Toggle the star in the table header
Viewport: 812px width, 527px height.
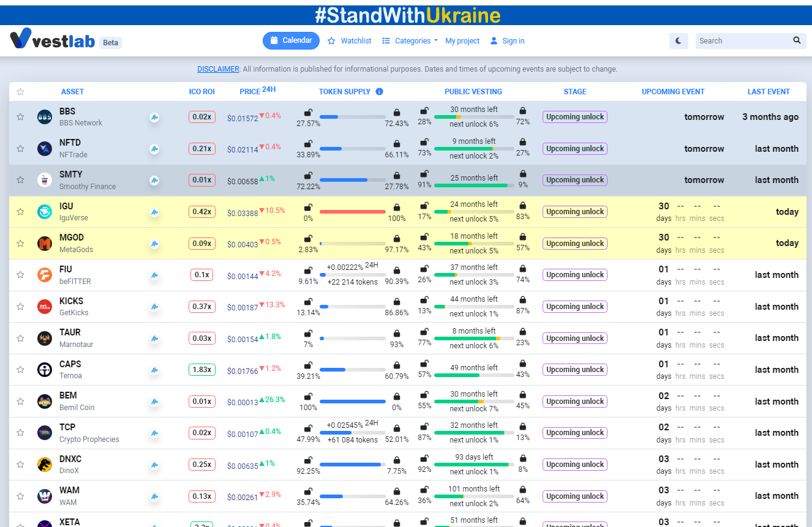coord(20,92)
